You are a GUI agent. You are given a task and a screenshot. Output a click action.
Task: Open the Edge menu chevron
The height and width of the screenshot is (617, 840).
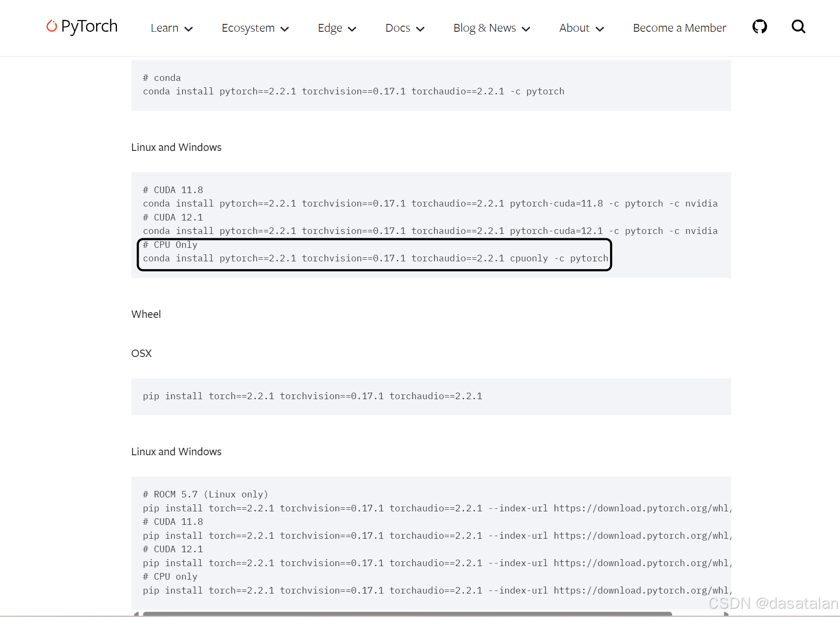click(x=352, y=29)
